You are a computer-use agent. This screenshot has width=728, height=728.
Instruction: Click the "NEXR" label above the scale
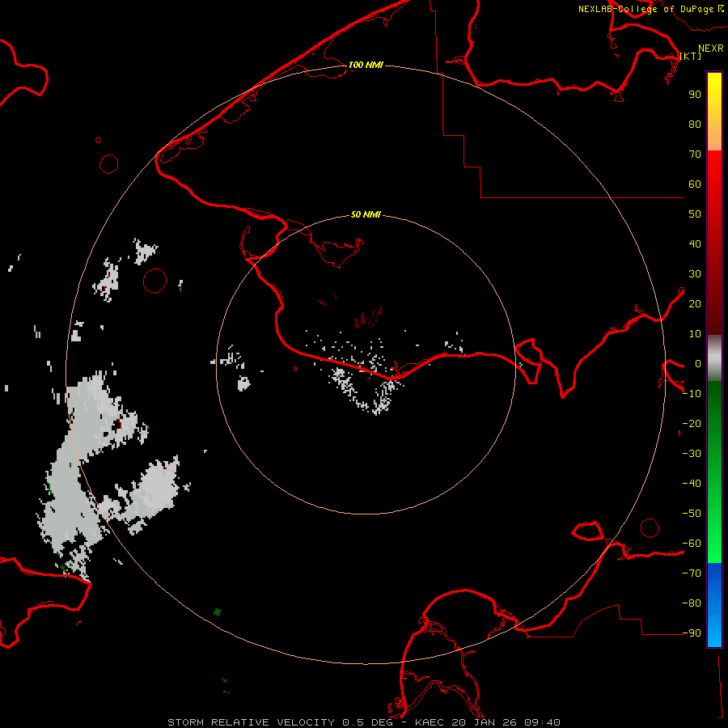click(x=711, y=49)
